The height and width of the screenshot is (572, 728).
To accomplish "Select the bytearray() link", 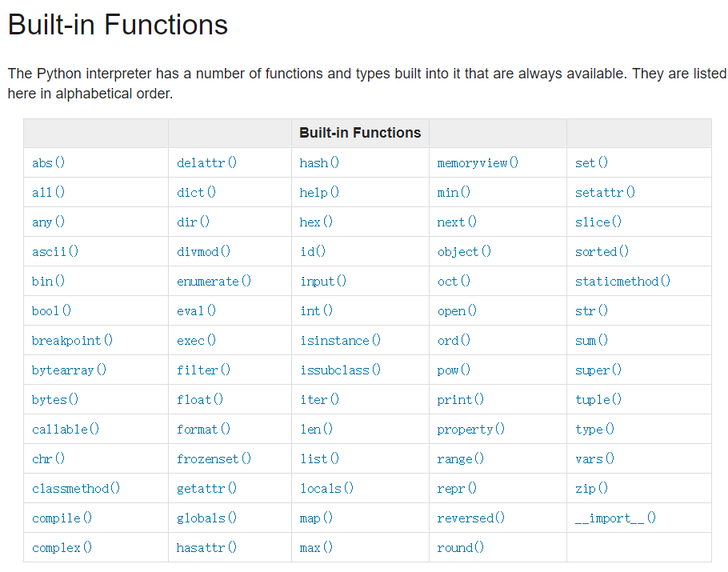I will (x=69, y=370).
